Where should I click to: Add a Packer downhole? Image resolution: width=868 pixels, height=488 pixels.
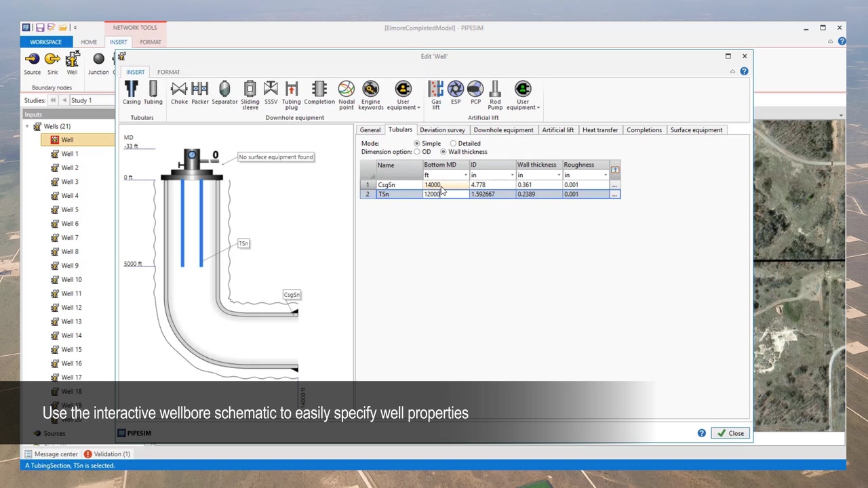point(200,94)
